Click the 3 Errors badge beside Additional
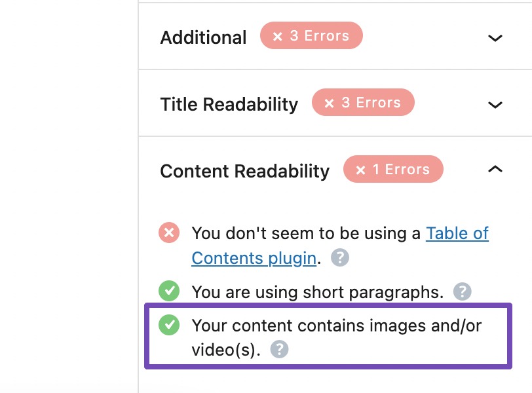 click(311, 36)
